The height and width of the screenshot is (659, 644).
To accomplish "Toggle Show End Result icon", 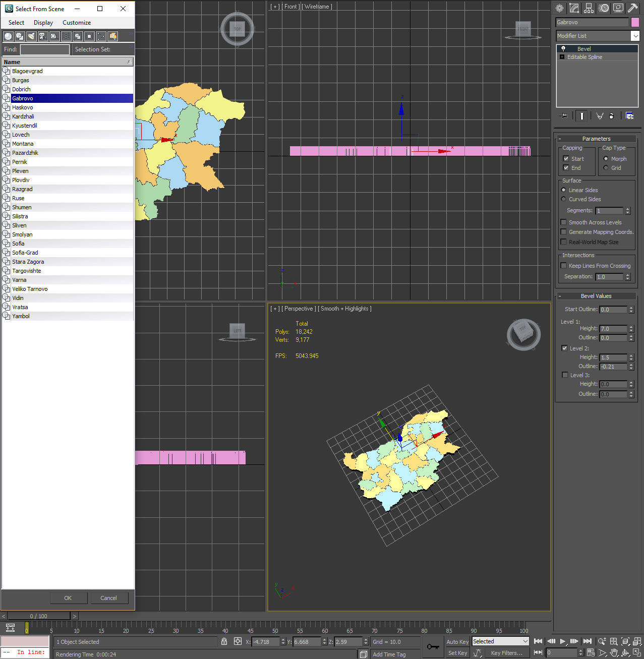I will point(581,116).
